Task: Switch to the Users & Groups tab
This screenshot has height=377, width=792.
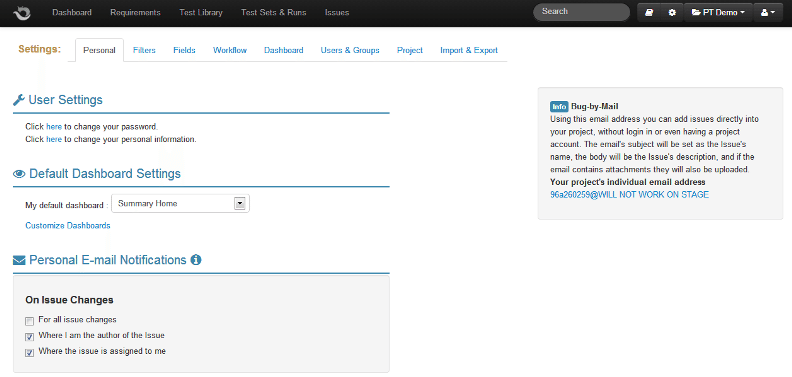Action: [350, 50]
